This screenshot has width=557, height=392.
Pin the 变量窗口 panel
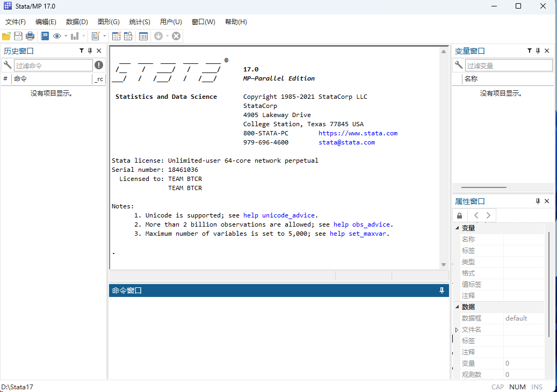538,51
